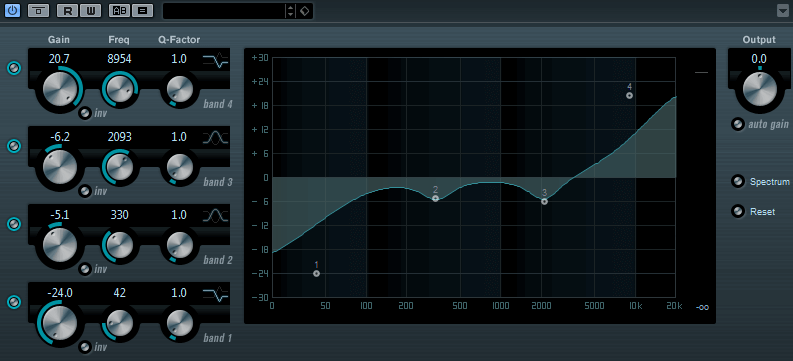Enable Read automation R button
The height and width of the screenshot is (361, 793).
[68, 10]
